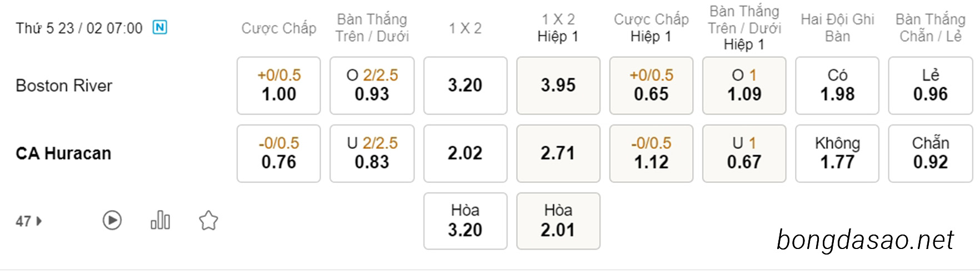
Task: Select odd goals Lẻ at 0.96
Action: [931, 86]
